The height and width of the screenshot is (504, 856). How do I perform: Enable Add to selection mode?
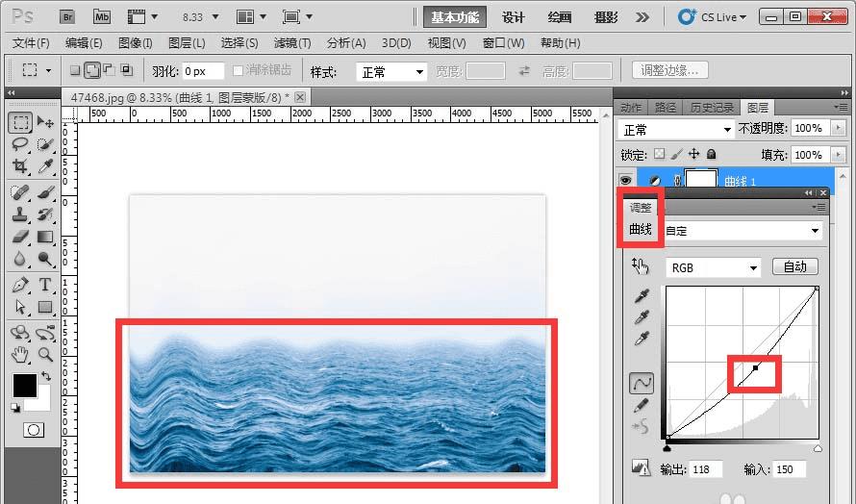[x=92, y=70]
